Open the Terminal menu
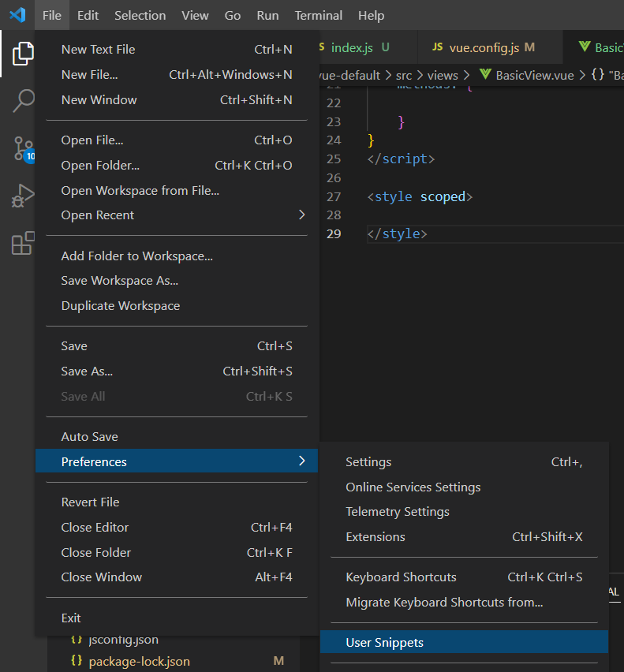 pos(319,16)
